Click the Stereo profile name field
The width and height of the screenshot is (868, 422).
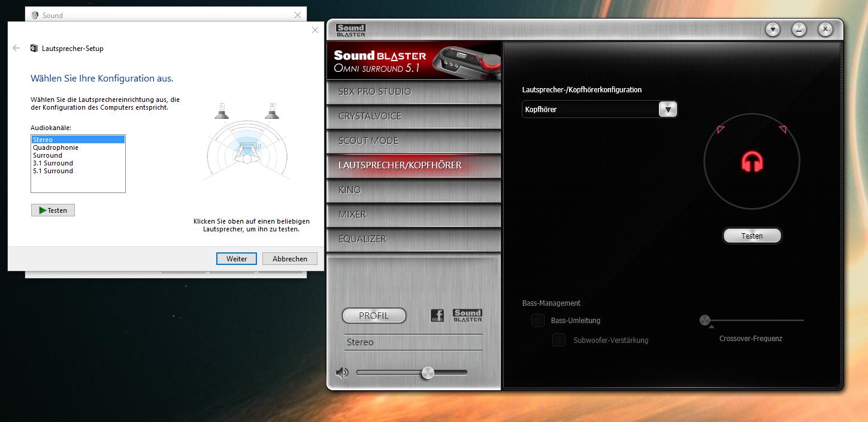point(413,342)
